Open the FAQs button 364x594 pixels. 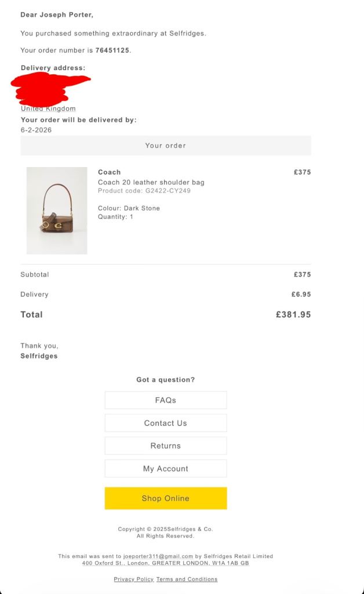(x=165, y=400)
